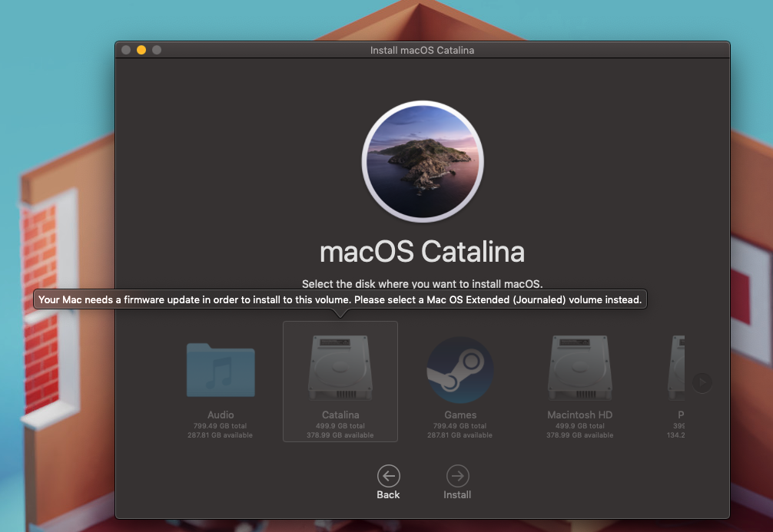Viewport: 773px width, 532px height.
Task: Select the partially visible disk starting with P
Action: (x=676, y=368)
